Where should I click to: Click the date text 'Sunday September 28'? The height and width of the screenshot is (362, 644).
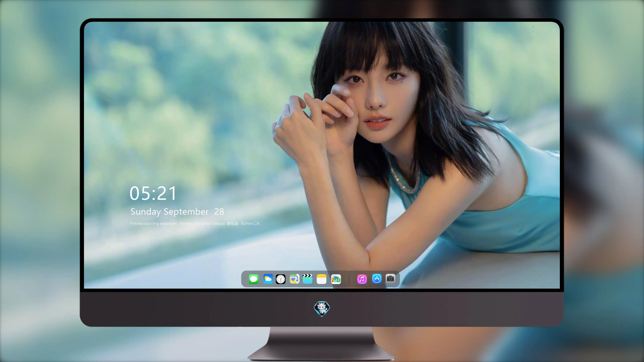pyautogui.click(x=177, y=212)
